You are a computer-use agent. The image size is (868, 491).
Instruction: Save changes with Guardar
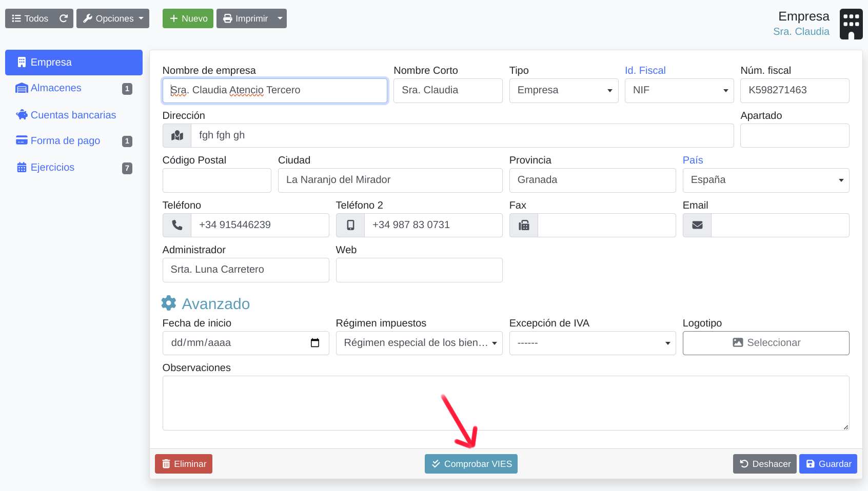point(828,464)
